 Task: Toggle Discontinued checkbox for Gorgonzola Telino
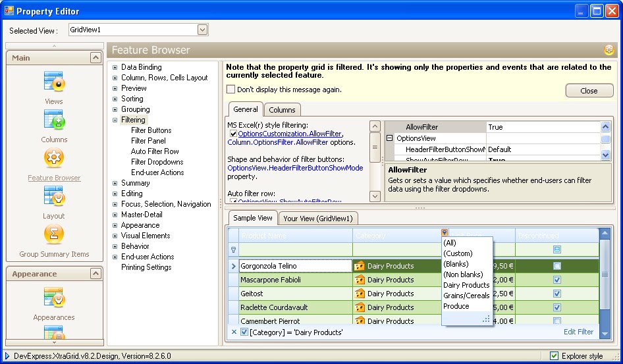(557, 266)
